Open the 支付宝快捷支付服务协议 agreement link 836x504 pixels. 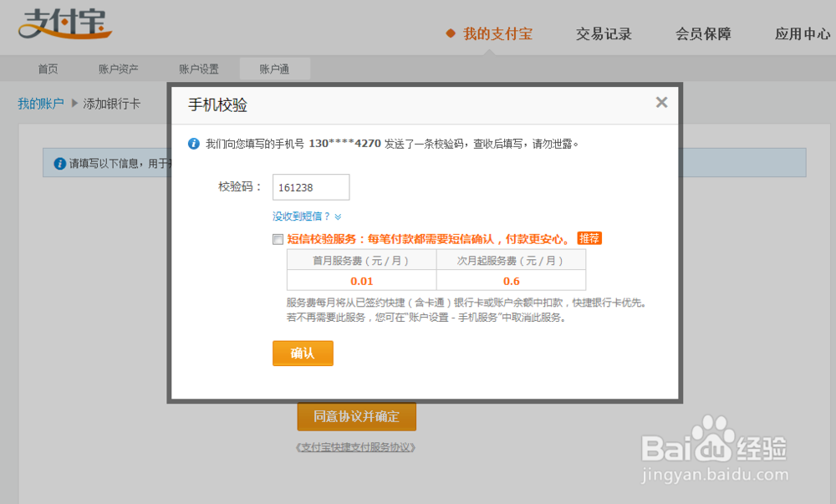(x=357, y=448)
